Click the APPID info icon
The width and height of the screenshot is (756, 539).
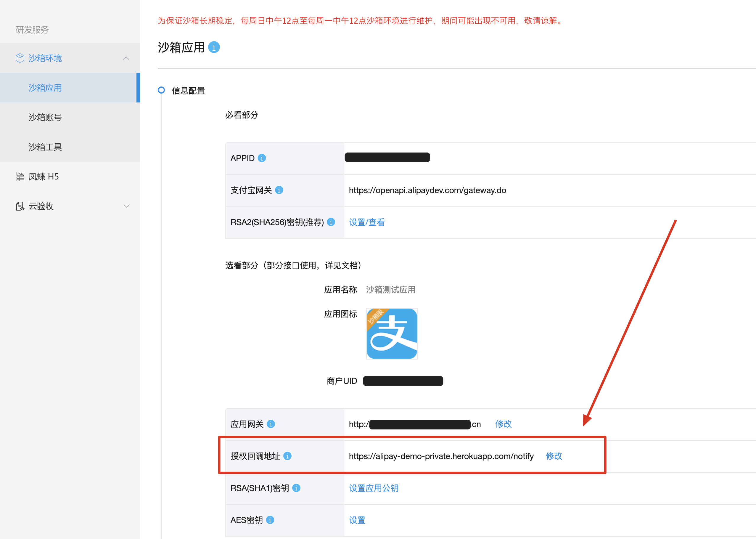(262, 158)
